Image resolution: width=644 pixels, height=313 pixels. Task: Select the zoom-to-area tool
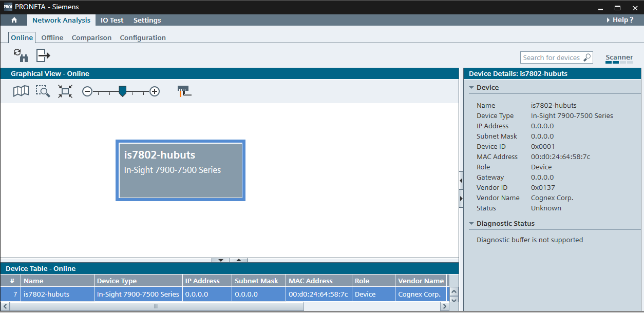(x=43, y=91)
